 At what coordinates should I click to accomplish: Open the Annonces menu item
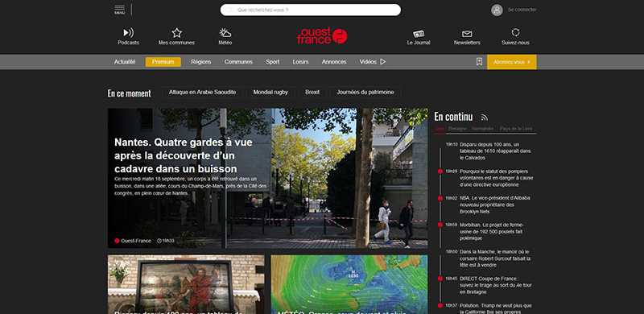pyautogui.click(x=334, y=62)
